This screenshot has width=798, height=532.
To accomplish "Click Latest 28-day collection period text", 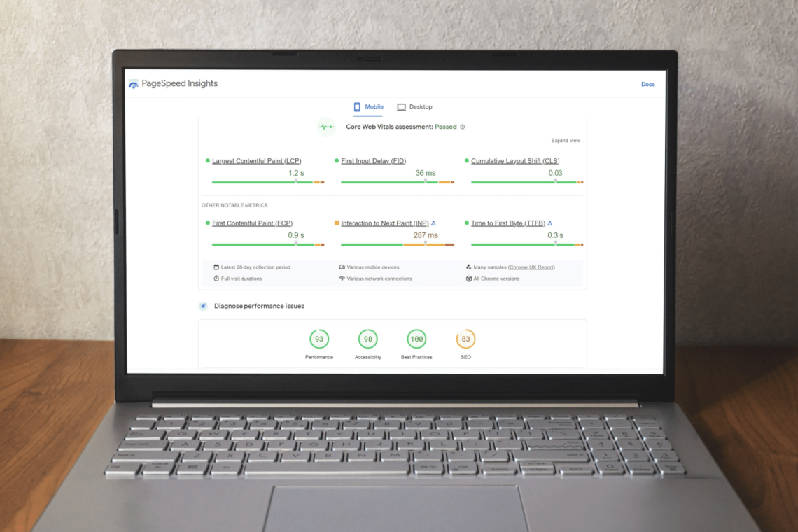I will tap(256, 267).
